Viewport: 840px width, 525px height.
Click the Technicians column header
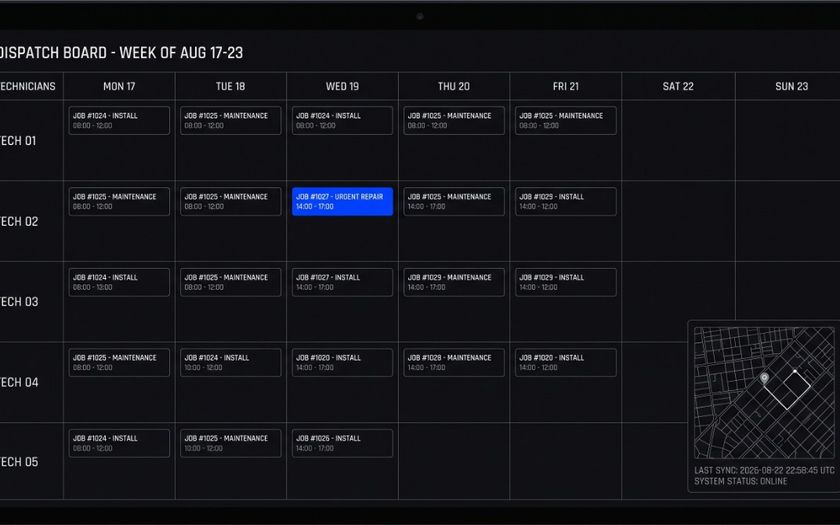point(27,86)
